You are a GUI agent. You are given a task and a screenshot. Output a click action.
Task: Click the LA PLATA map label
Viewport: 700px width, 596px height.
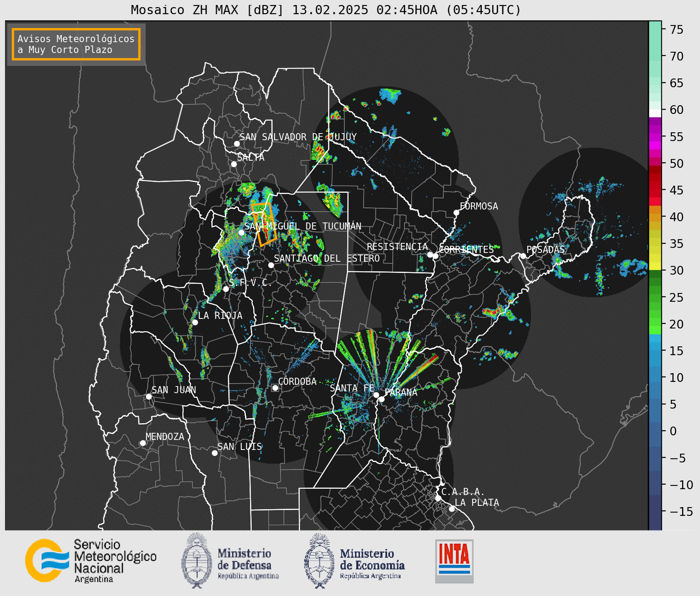pyautogui.click(x=477, y=503)
